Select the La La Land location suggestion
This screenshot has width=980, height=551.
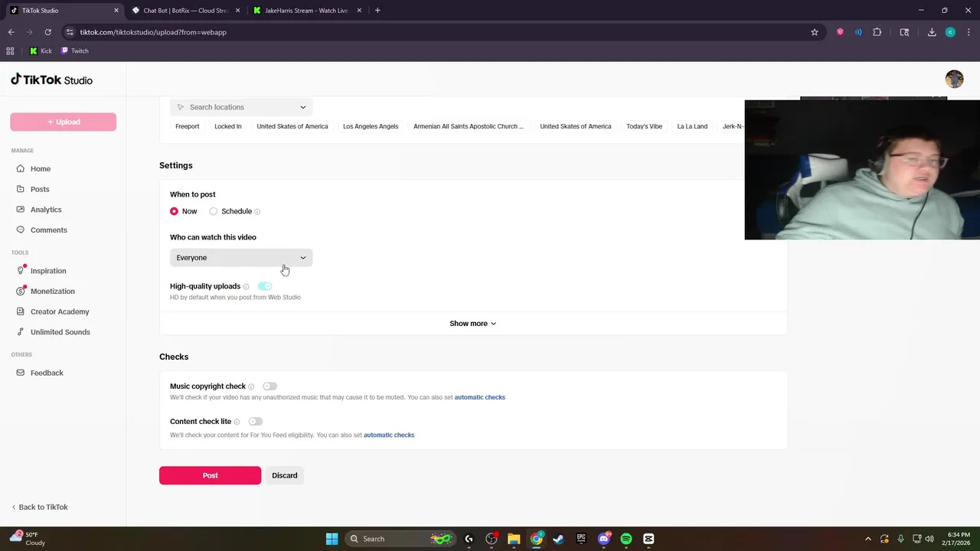(692, 126)
